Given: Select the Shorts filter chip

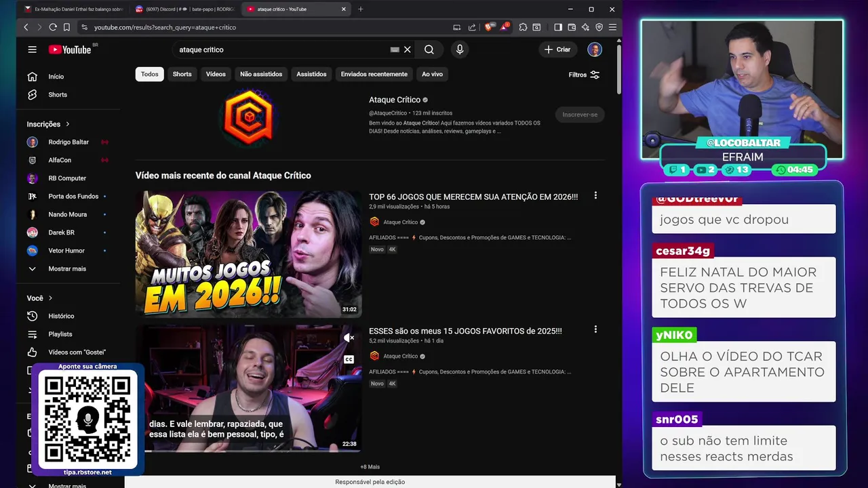Looking at the screenshot, I should click(182, 74).
